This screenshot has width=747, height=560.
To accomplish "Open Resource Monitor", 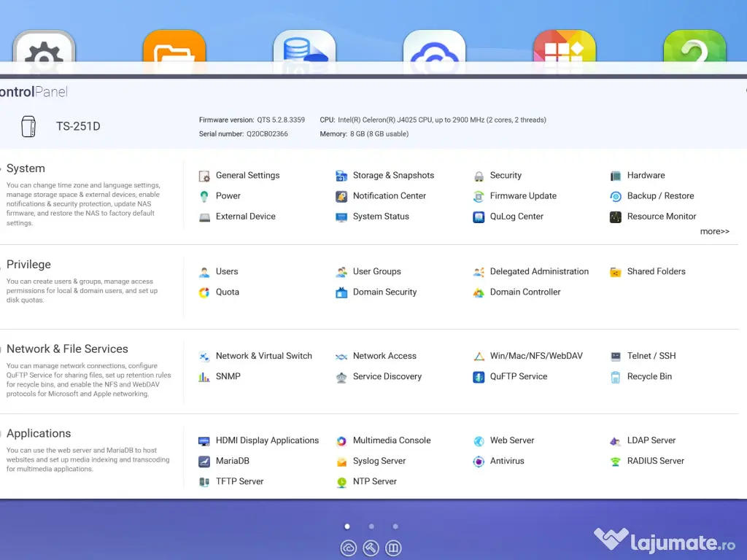I will pos(661,217).
